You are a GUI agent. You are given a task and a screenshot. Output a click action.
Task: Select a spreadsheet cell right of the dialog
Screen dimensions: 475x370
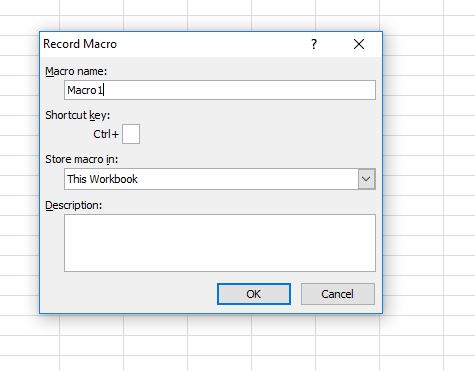(411, 165)
